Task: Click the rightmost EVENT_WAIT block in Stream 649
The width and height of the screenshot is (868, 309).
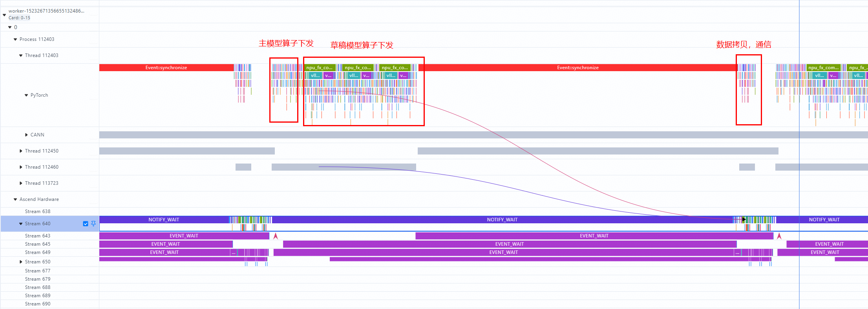Action: pos(823,252)
